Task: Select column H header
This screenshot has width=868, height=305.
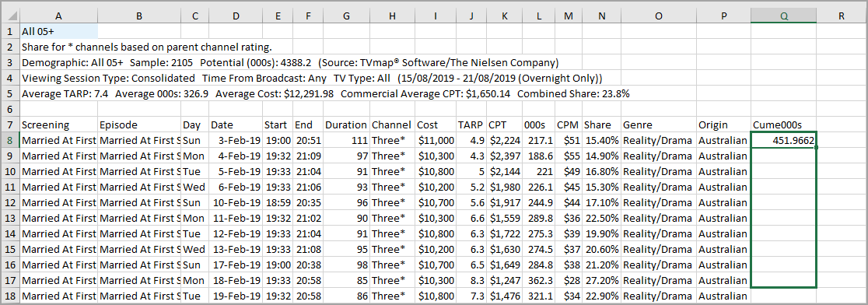Action: tap(392, 16)
